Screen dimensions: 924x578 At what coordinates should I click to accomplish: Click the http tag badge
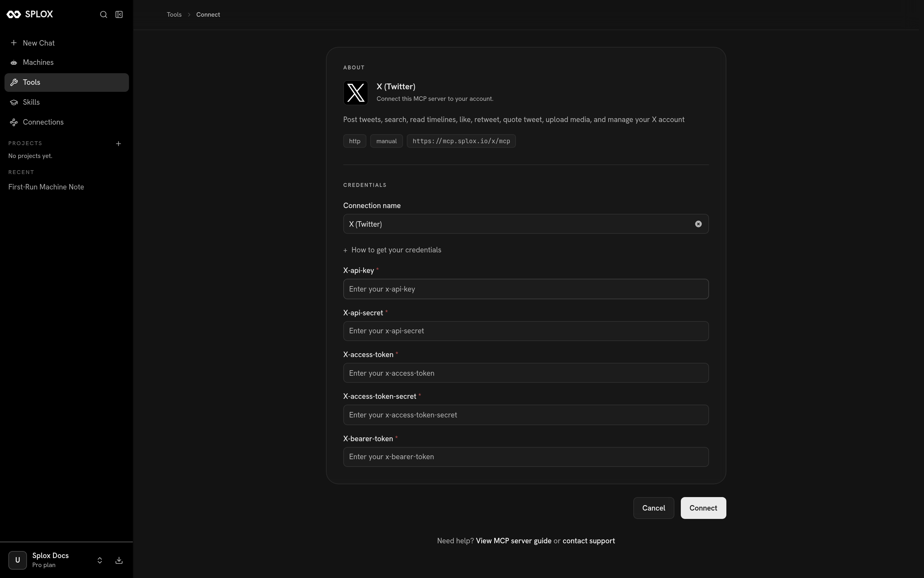click(355, 141)
